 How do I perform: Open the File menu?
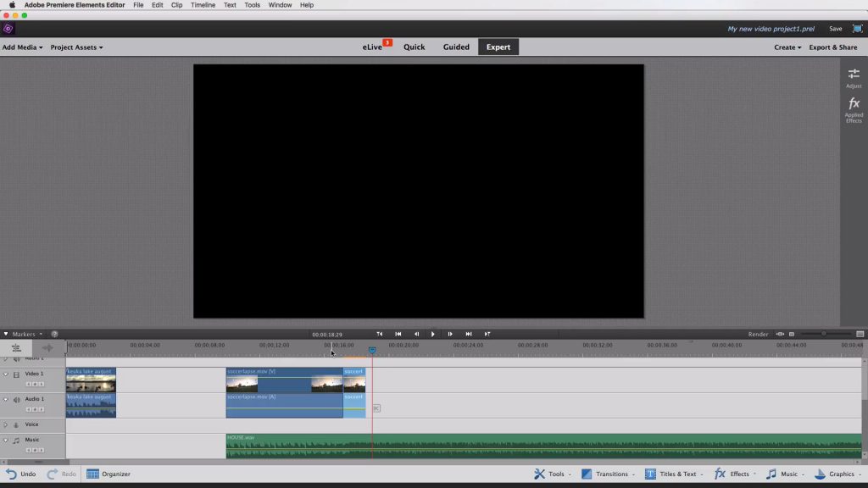click(x=138, y=5)
